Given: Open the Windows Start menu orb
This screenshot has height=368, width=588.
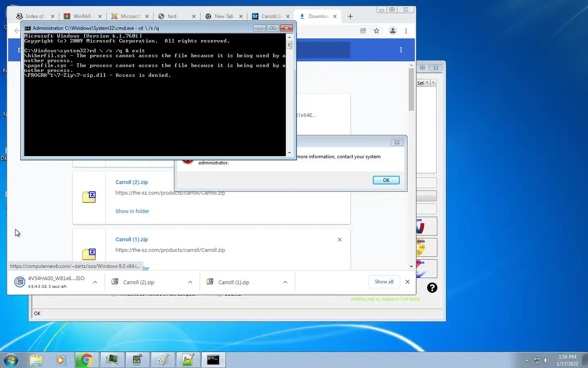Looking at the screenshot, I should [11, 360].
